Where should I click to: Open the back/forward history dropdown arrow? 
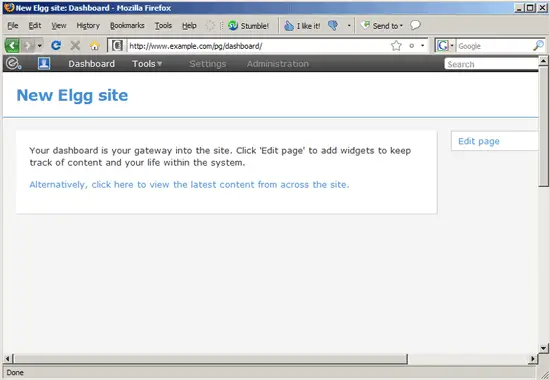pos(39,46)
